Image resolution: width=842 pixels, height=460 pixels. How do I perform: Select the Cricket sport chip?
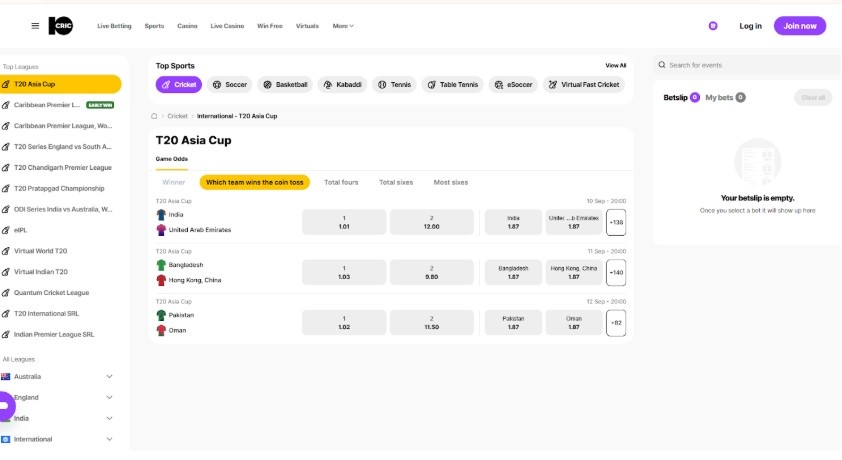tap(179, 85)
